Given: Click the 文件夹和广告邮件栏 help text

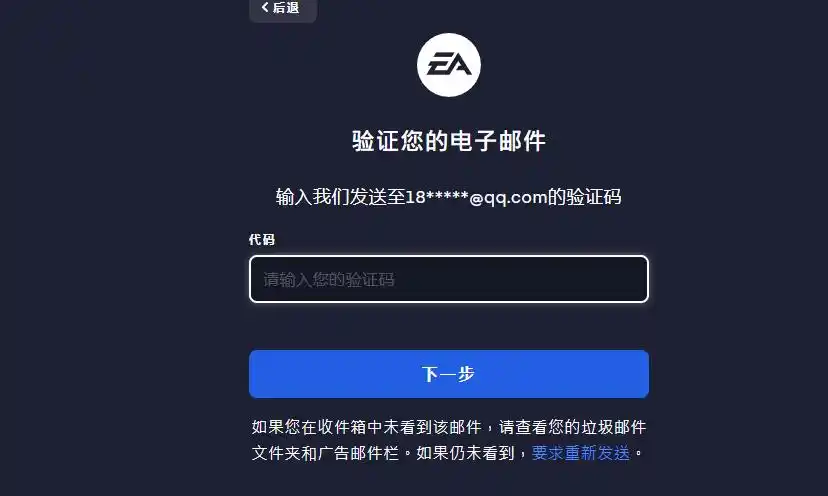Looking at the screenshot, I should [325, 453].
